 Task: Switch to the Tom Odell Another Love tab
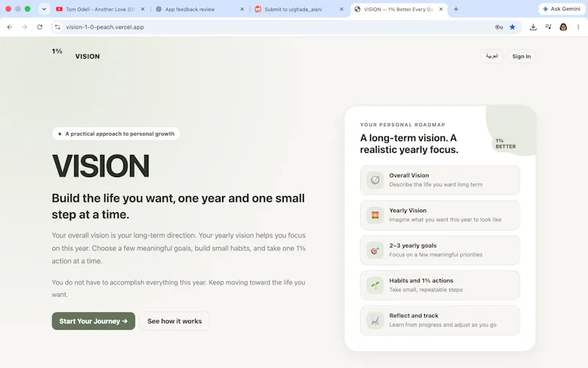tap(100, 9)
